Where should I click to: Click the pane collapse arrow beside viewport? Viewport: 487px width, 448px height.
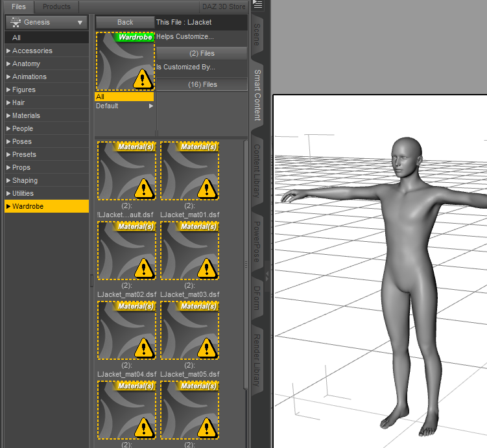267,276
